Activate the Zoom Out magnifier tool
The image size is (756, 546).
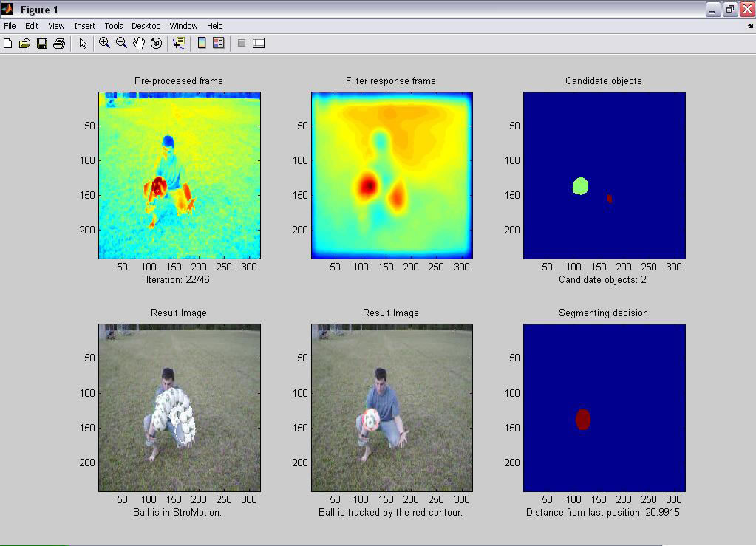click(121, 44)
